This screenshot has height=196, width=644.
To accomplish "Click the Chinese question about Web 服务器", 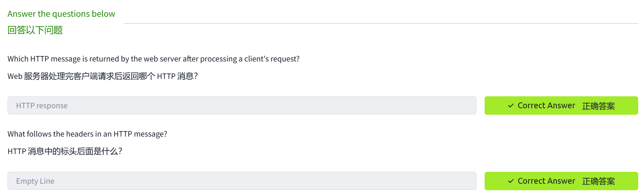I will coord(102,76).
